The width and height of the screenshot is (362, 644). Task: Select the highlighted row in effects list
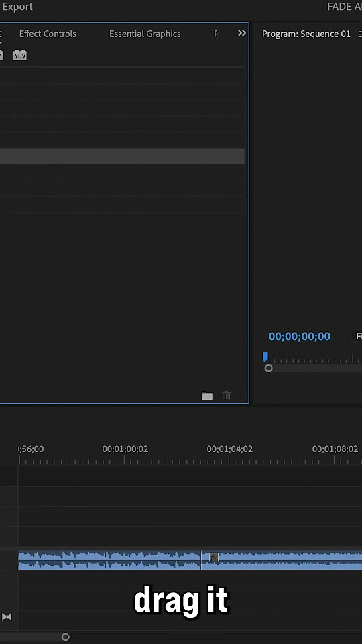(122, 156)
